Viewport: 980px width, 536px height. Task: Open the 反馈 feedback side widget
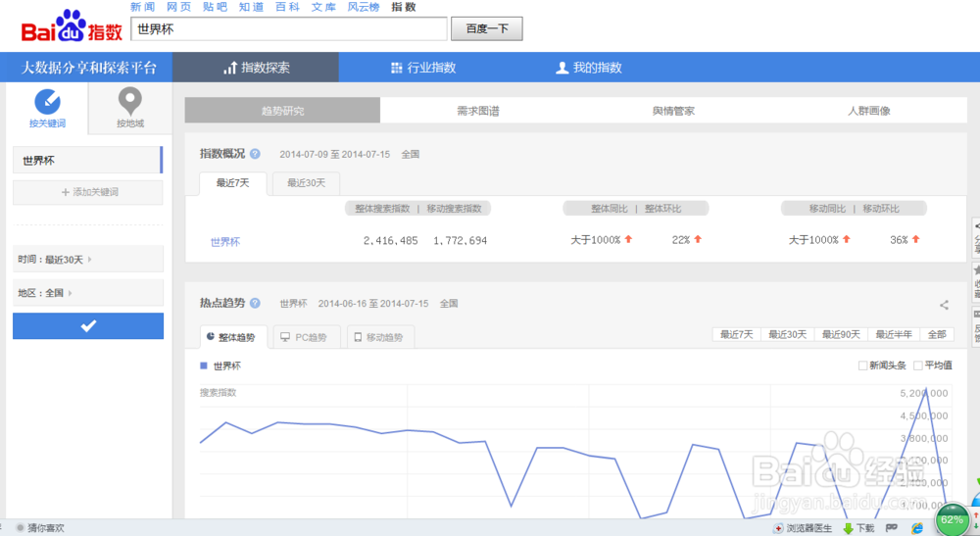click(976, 326)
